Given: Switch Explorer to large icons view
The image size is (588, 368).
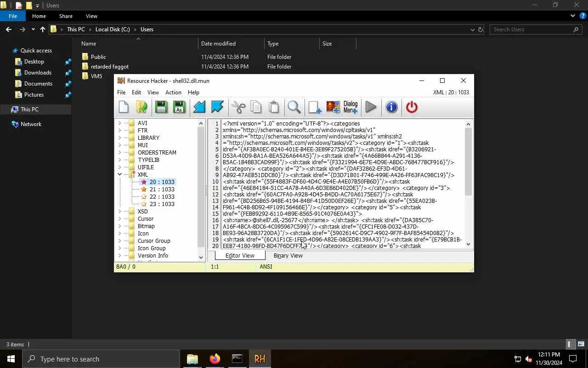Looking at the screenshot, I should (581, 344).
